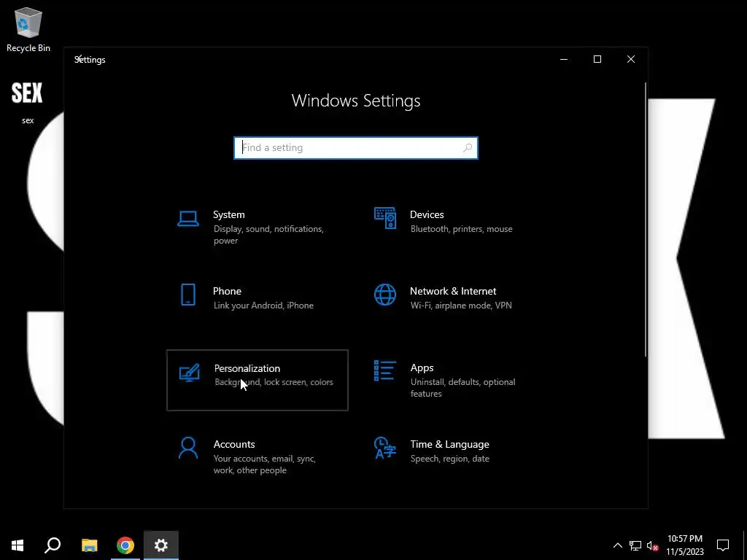Image resolution: width=747 pixels, height=560 pixels.
Task: Open Phone settings category title
Action: 227,291
